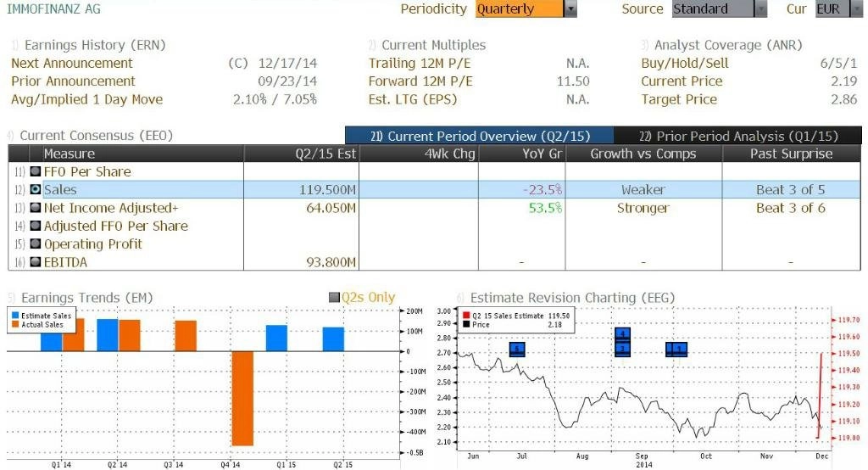Click the Target Price value 2.86
868x470 pixels.
[x=843, y=99]
